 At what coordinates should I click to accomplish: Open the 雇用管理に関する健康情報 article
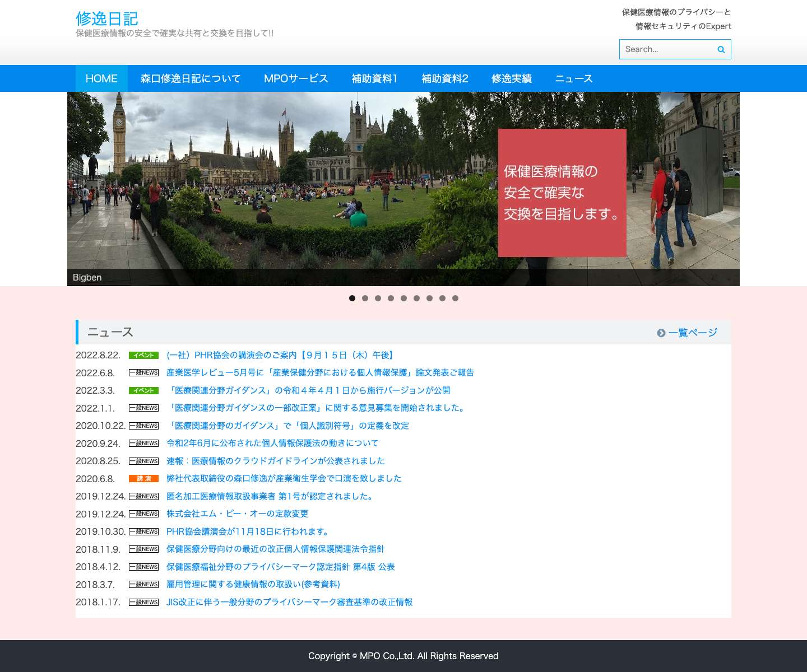(253, 585)
